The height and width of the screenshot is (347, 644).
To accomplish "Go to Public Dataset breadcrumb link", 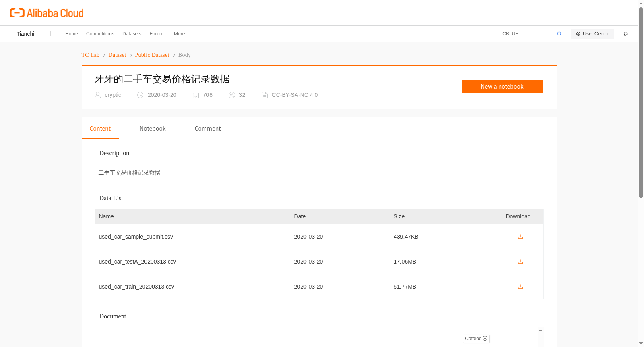I will click(152, 55).
